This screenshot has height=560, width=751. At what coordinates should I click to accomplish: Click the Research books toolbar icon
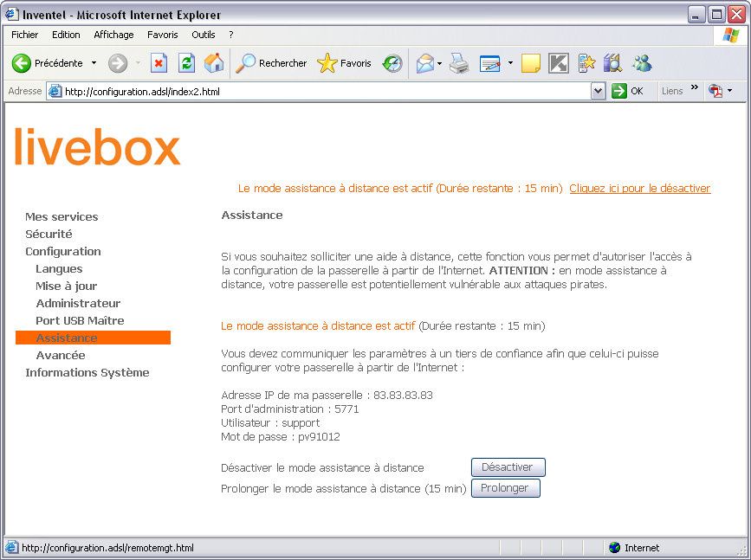613,63
